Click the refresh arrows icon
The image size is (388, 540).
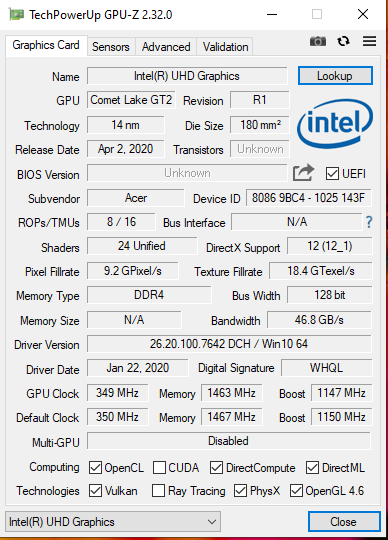[x=343, y=41]
